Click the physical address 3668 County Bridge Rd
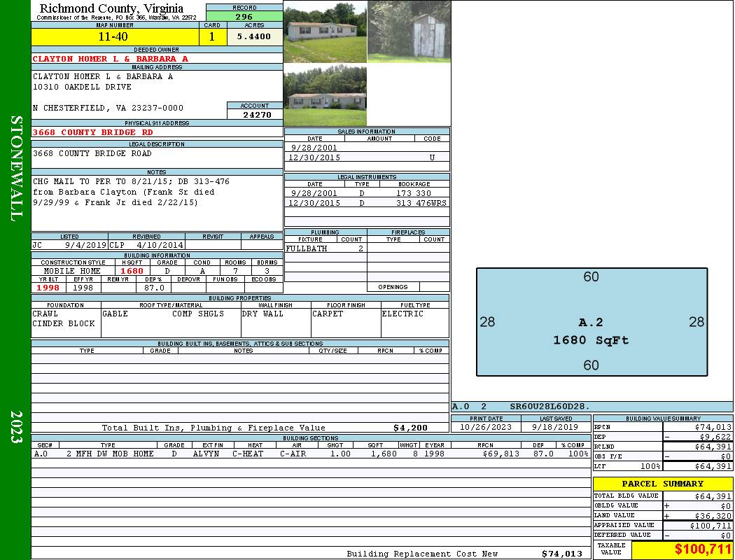This screenshot has width=735, height=560. click(92, 132)
